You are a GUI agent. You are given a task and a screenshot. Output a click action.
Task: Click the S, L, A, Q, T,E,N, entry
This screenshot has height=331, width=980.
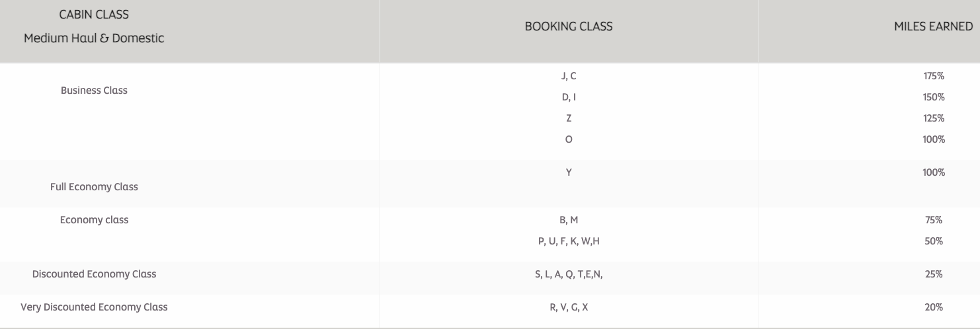pos(569,274)
